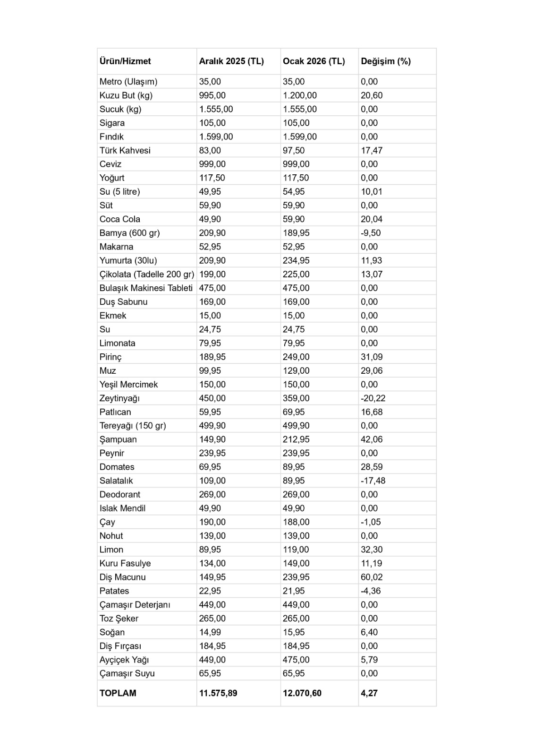534x756 pixels.
Task: Click the Aralık 2025 (TL) header
Action: click(x=231, y=61)
